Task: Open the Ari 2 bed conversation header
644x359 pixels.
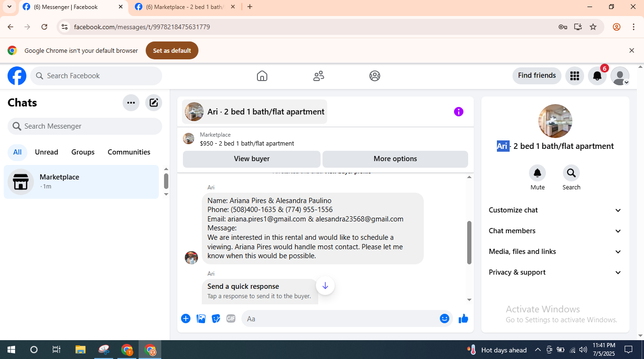Action: coord(255,112)
